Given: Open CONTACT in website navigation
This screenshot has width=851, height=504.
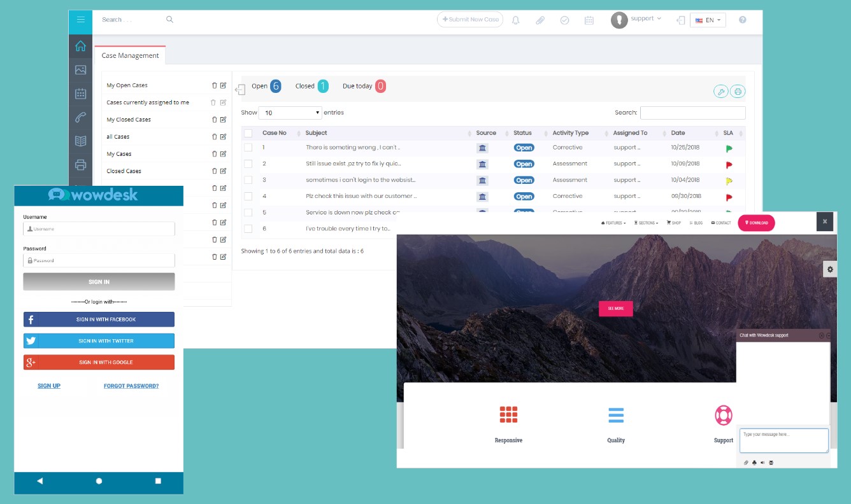Looking at the screenshot, I should tap(721, 223).
